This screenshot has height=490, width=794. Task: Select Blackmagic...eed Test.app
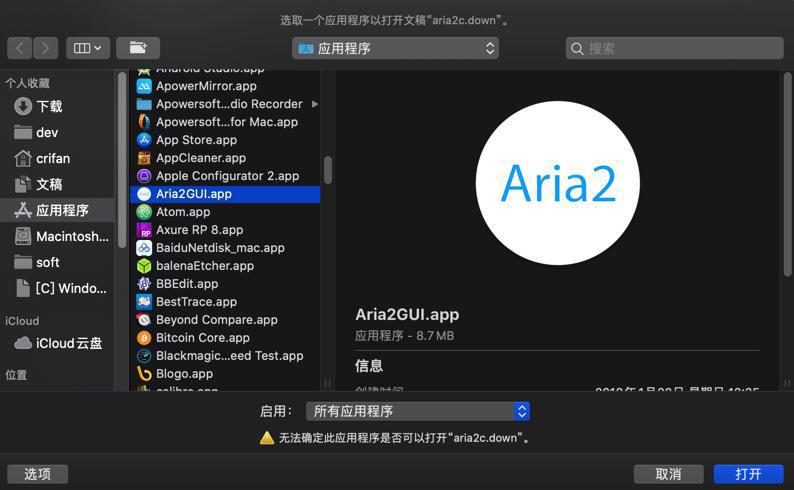point(225,355)
